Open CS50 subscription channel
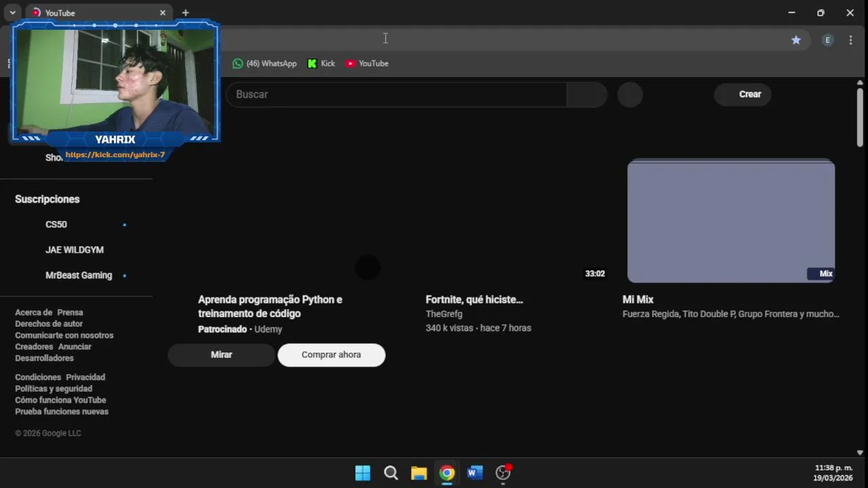The height and width of the screenshot is (488, 868). click(x=56, y=224)
